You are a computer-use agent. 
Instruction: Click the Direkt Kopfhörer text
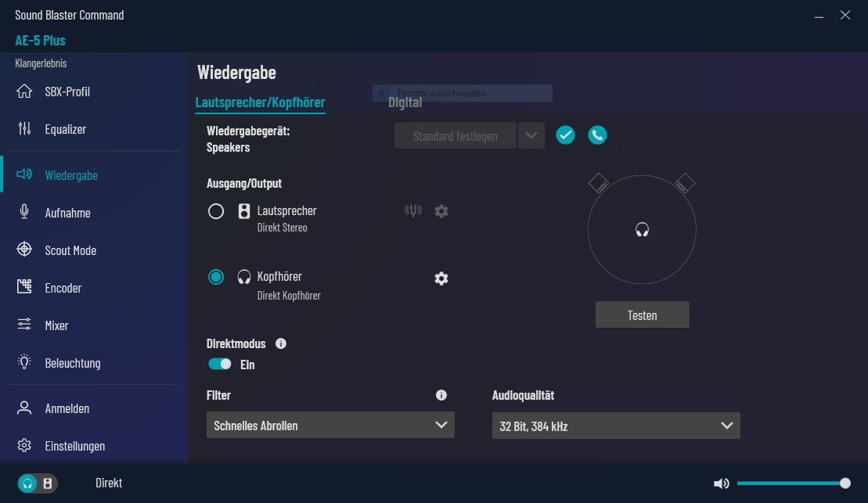coord(288,296)
